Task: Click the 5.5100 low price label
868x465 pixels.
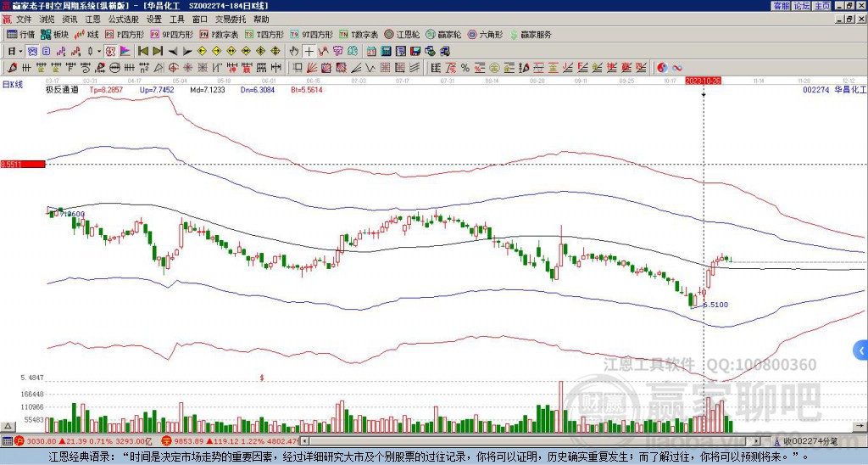Action: (715, 305)
